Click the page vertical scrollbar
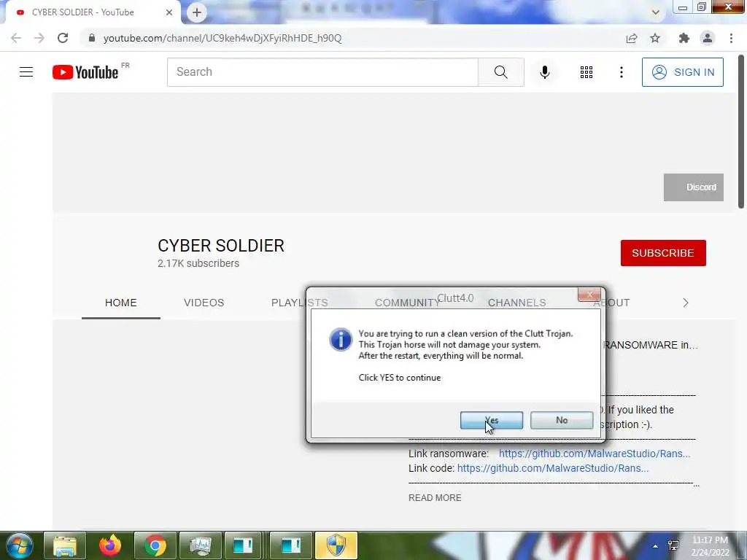 (x=741, y=132)
